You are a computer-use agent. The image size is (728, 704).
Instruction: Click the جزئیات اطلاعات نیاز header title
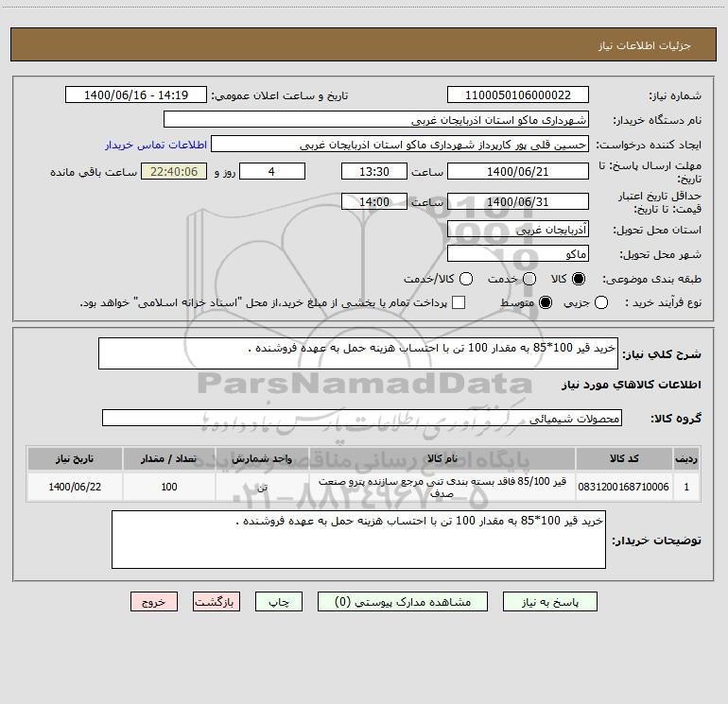(x=644, y=45)
